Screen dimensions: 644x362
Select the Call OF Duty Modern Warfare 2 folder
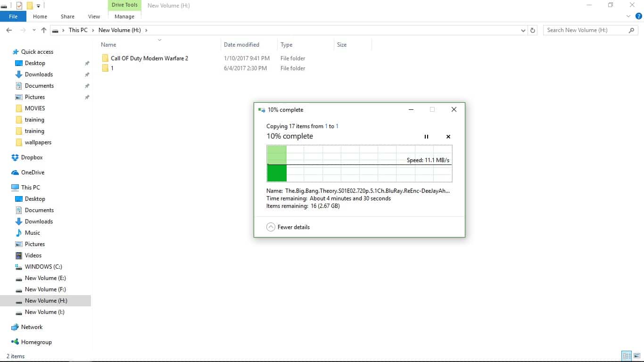point(149,58)
